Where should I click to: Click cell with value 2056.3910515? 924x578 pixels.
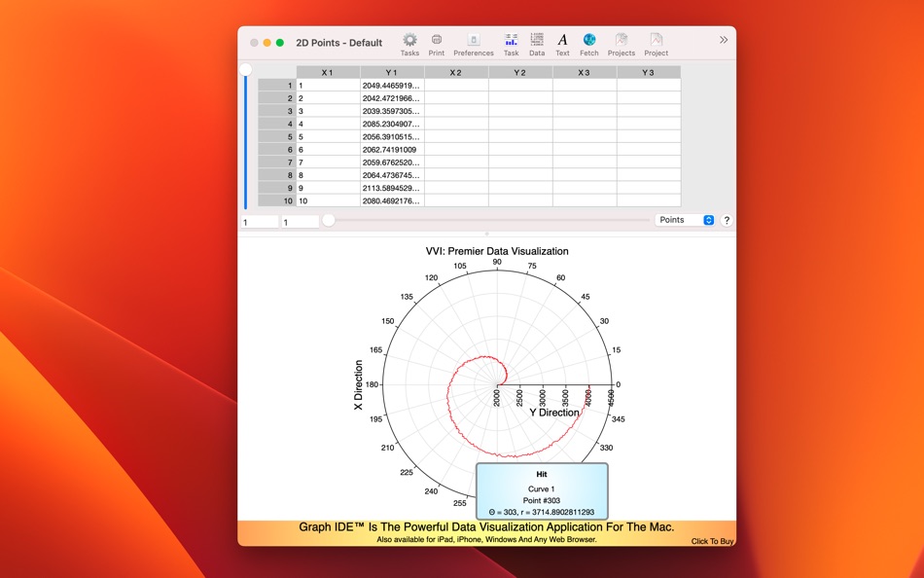pyautogui.click(x=392, y=137)
